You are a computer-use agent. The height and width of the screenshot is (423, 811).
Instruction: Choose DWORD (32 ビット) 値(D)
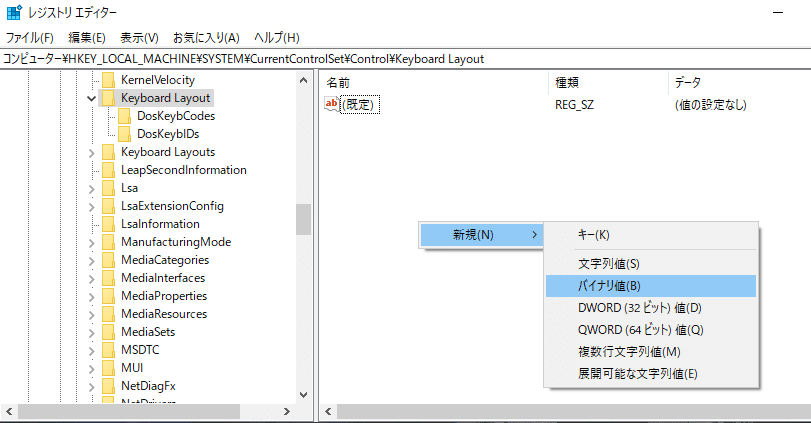(651, 308)
